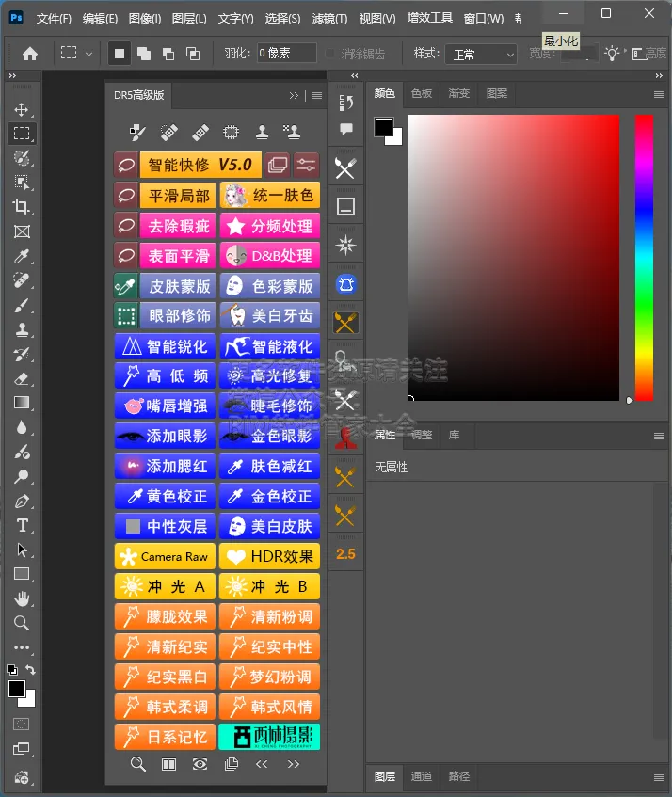This screenshot has width=672, height=797.
Task: Change screen mode icon in toolbox
Action: point(21,749)
